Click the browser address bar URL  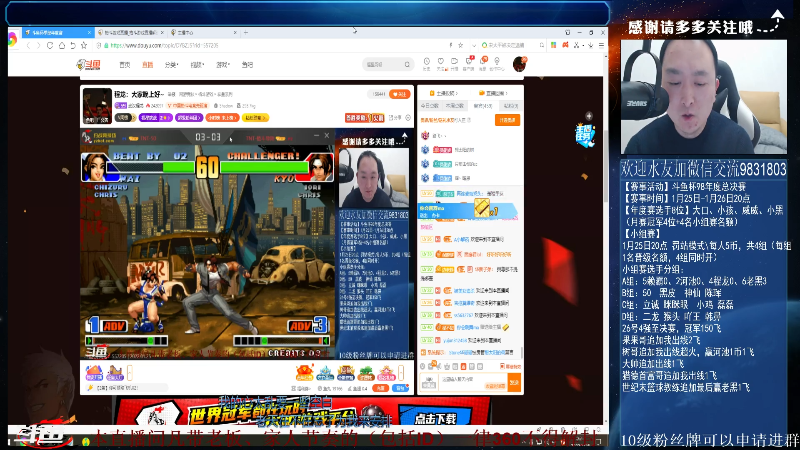click(165, 45)
